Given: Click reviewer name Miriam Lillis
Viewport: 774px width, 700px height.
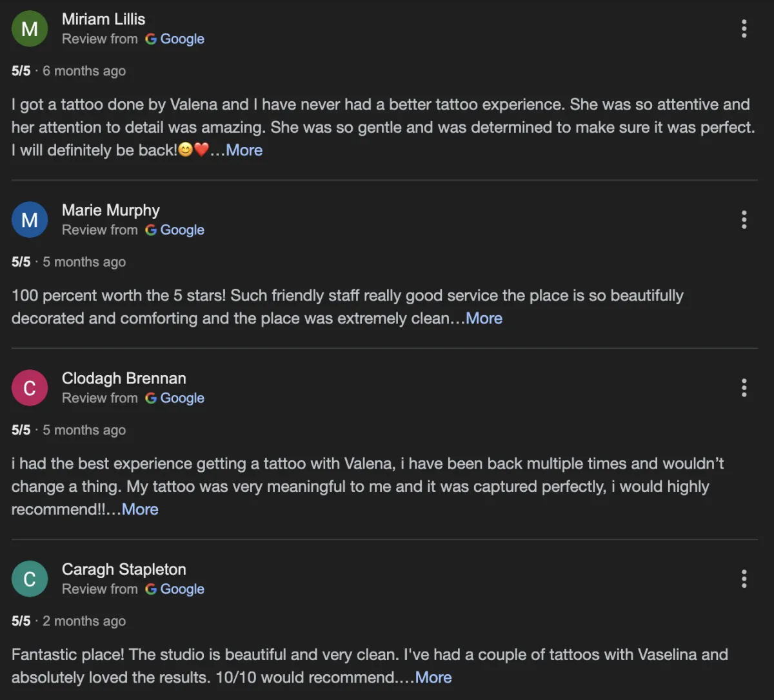Looking at the screenshot, I should pyautogui.click(x=103, y=19).
